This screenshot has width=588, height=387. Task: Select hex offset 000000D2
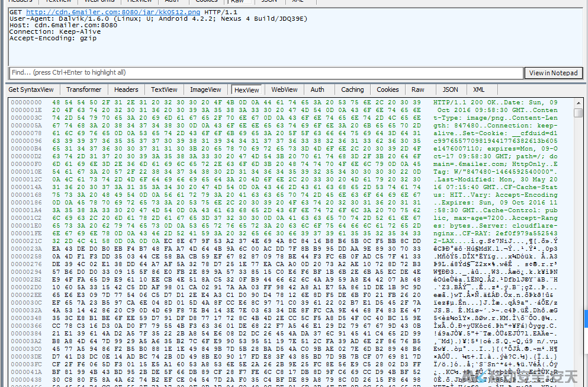(26, 156)
